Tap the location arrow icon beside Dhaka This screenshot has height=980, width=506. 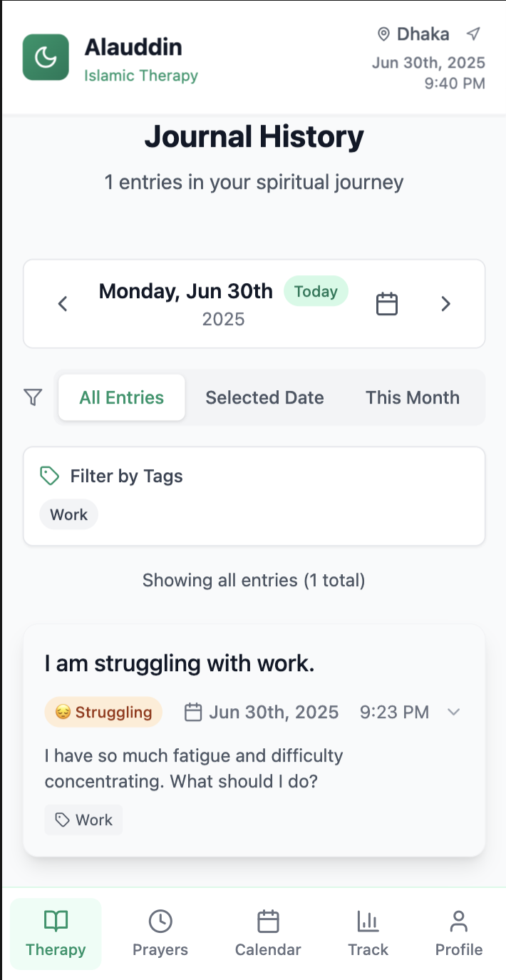point(473,34)
